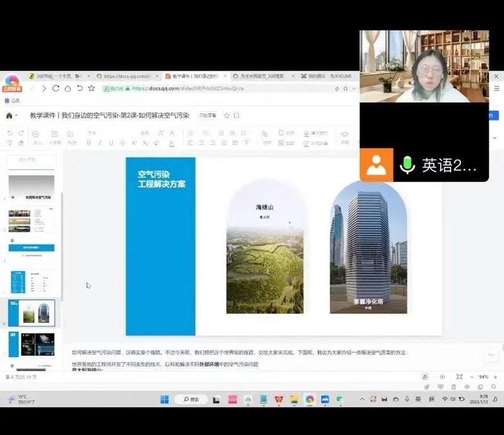The width and height of the screenshot is (504, 435).
Task: Insert a shape from the toolbar
Action: [69, 134]
